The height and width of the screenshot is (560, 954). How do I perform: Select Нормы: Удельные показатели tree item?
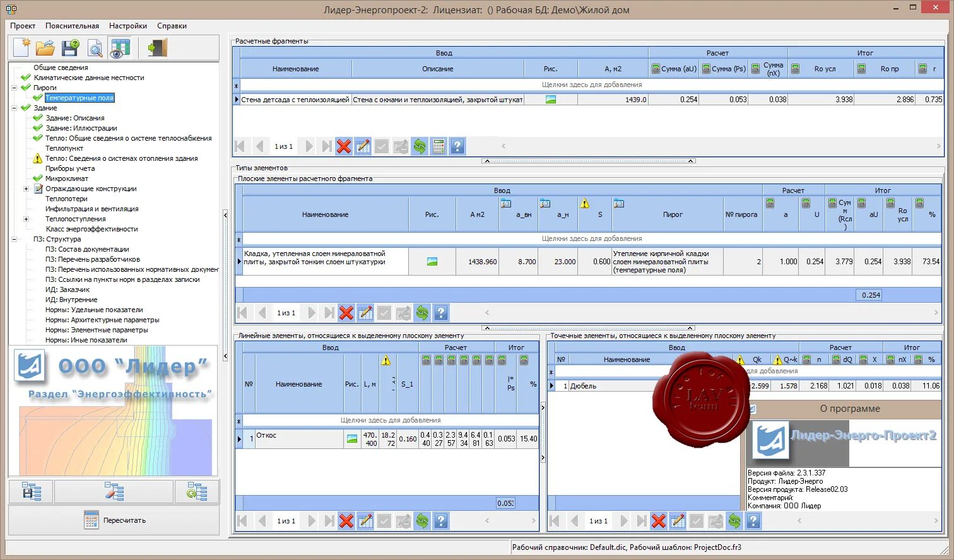94,310
